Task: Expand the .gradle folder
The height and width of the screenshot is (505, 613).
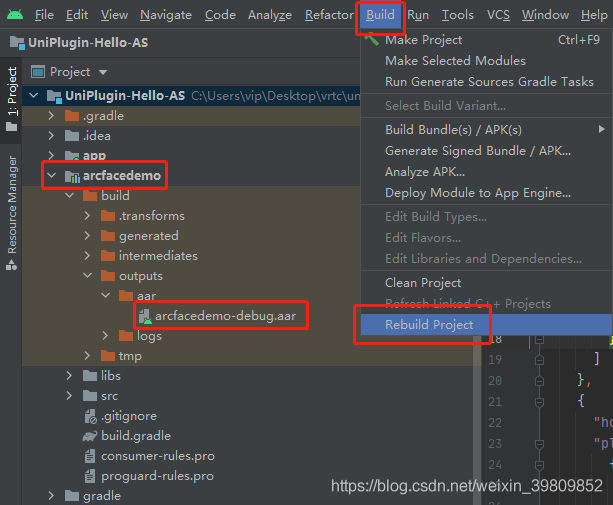Action: pyautogui.click(x=51, y=116)
